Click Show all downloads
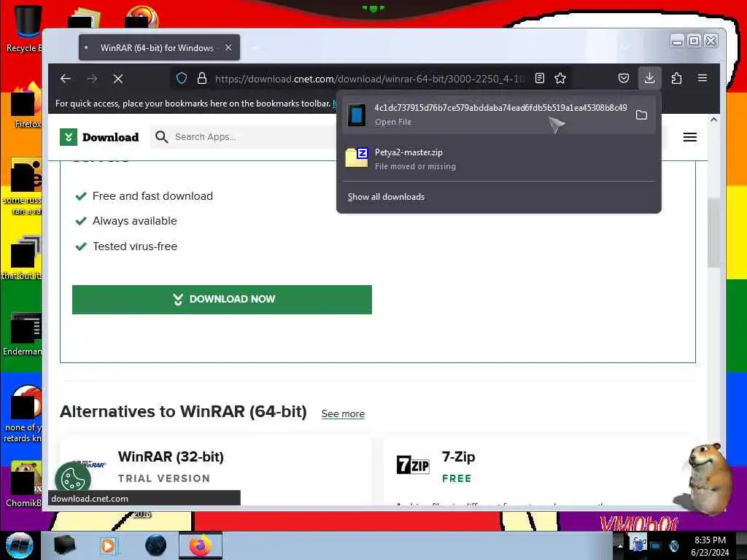The image size is (747, 560). point(386,197)
